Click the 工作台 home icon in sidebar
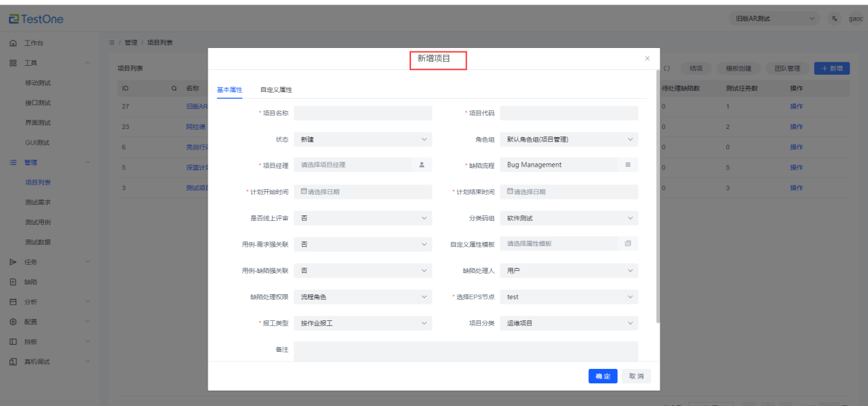 [x=13, y=43]
